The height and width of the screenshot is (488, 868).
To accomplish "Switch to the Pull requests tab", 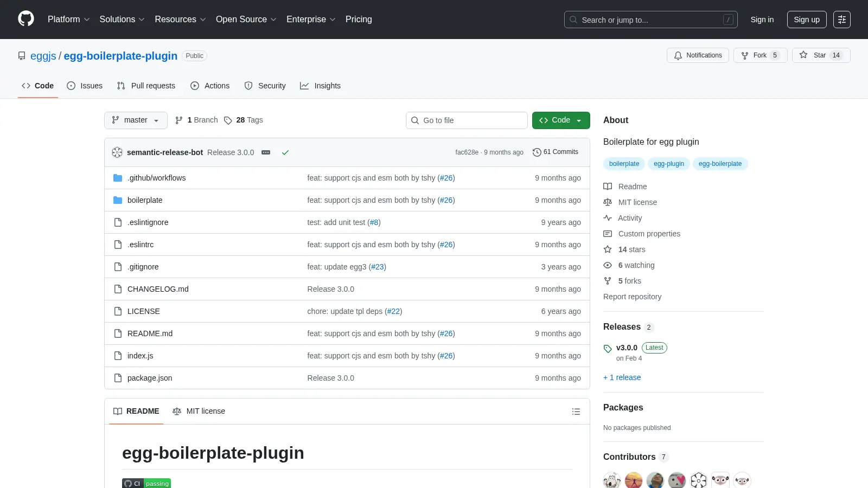I will pos(146,86).
